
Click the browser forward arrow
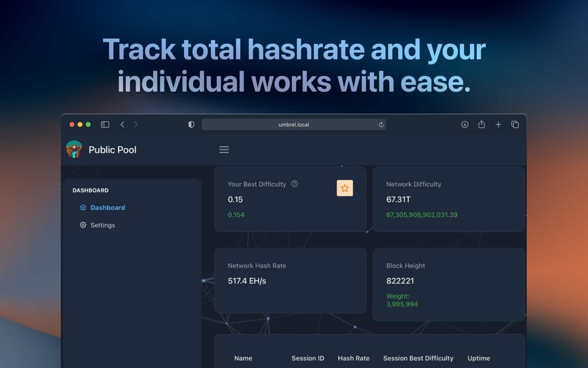pyautogui.click(x=136, y=124)
